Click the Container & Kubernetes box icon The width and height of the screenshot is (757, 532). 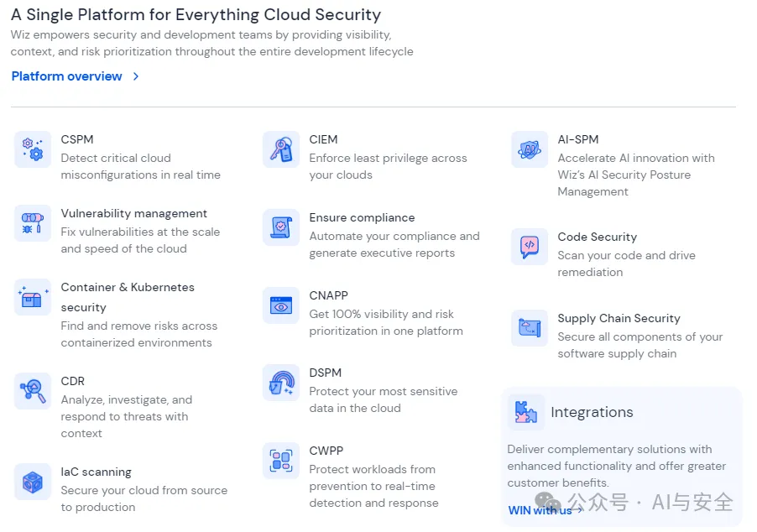coord(33,297)
